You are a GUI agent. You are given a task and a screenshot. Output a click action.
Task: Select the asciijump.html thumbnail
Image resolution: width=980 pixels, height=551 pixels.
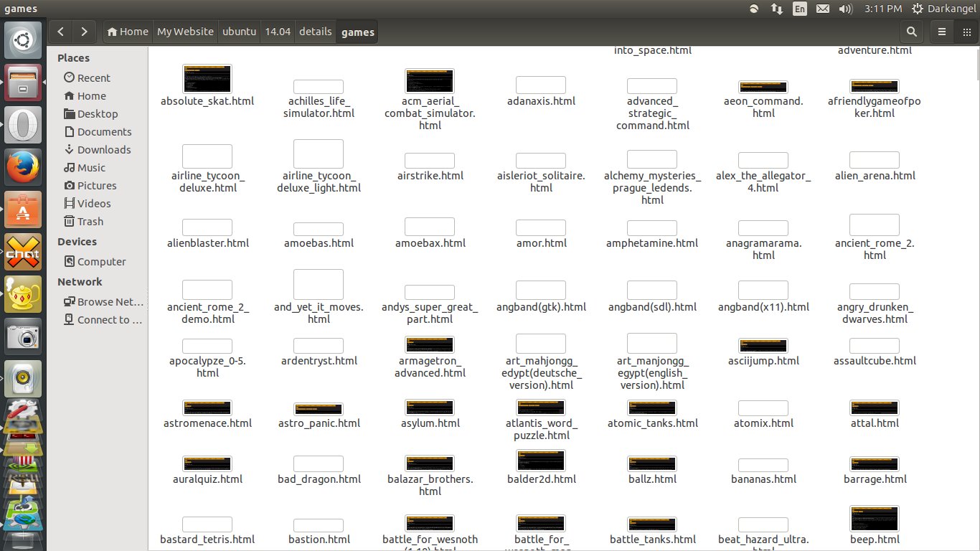[x=763, y=346]
